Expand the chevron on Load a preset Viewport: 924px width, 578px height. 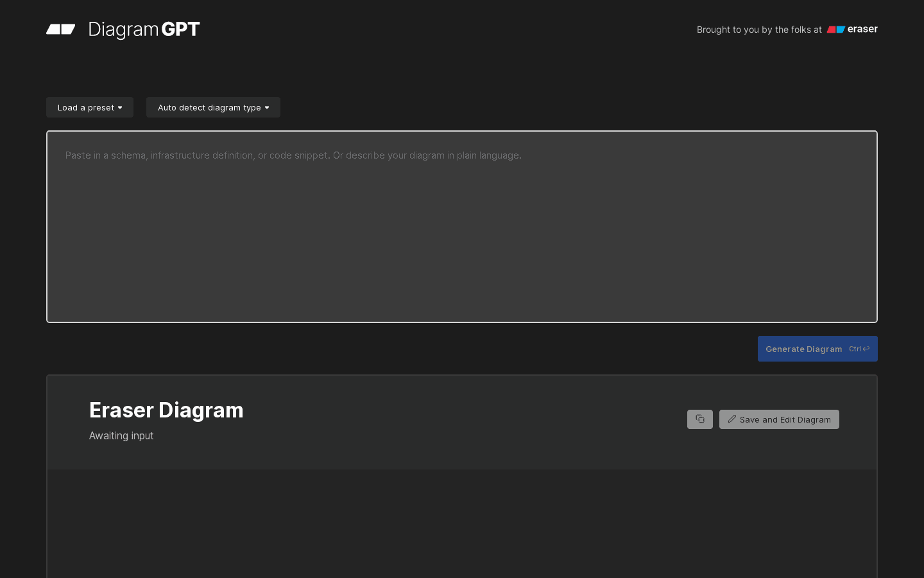coord(121,107)
